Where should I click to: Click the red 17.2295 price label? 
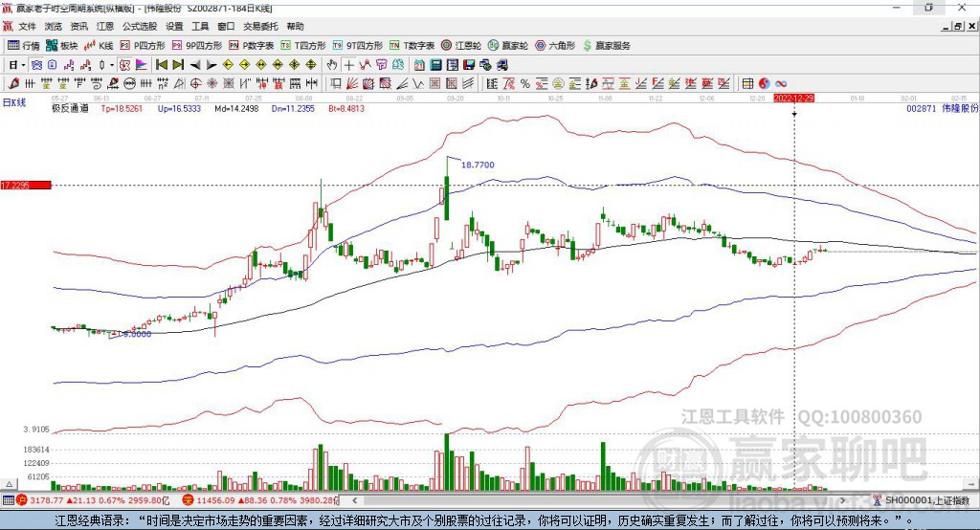(x=26, y=185)
